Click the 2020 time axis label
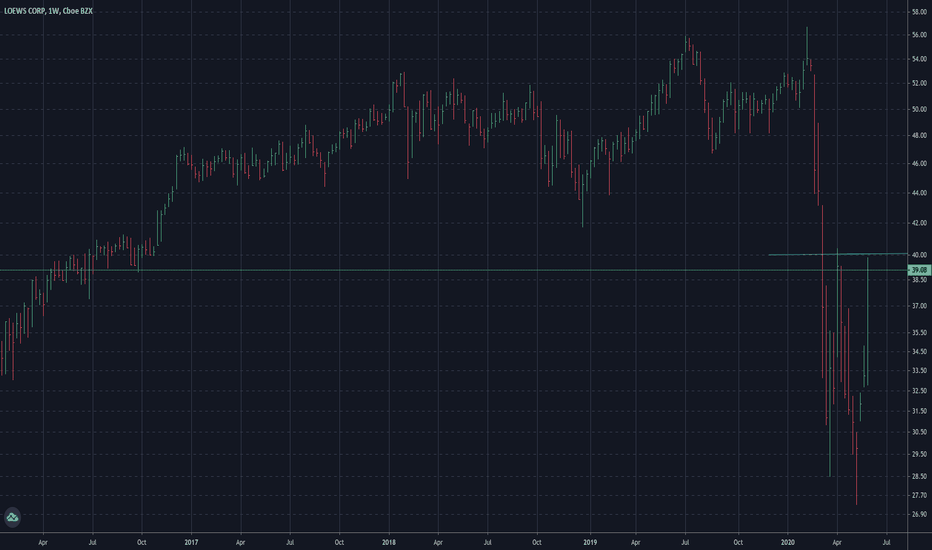The width and height of the screenshot is (932, 550). click(788, 542)
